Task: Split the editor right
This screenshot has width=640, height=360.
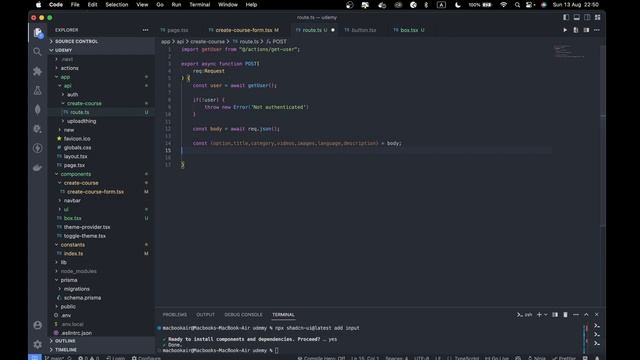Action: [x=586, y=30]
